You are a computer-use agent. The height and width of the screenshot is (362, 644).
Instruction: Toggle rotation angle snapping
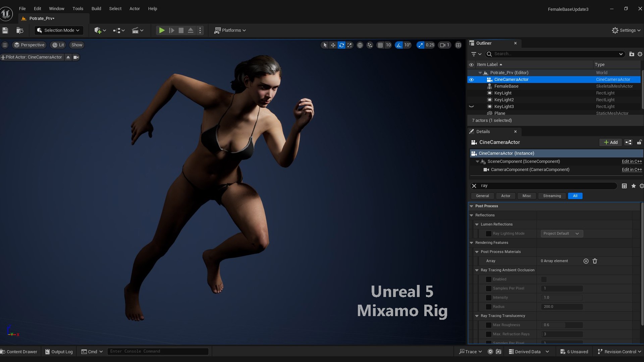[x=399, y=45]
